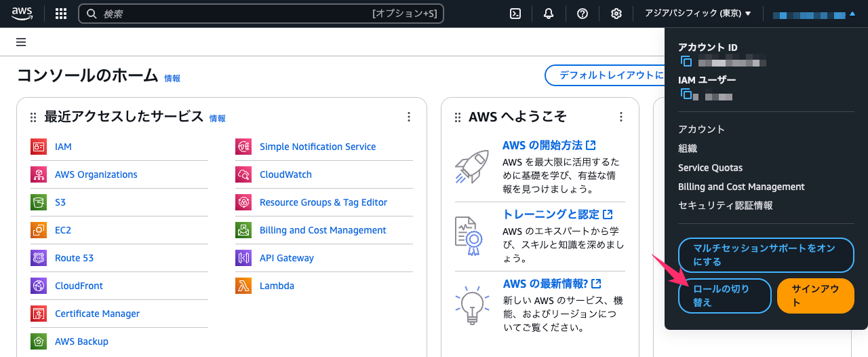Image resolution: width=868 pixels, height=357 pixels.
Task: Open the Lambda service link
Action: [277, 286]
